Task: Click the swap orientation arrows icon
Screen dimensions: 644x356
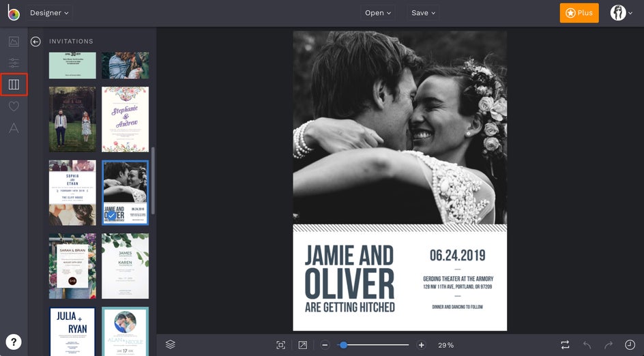Action: pos(565,345)
